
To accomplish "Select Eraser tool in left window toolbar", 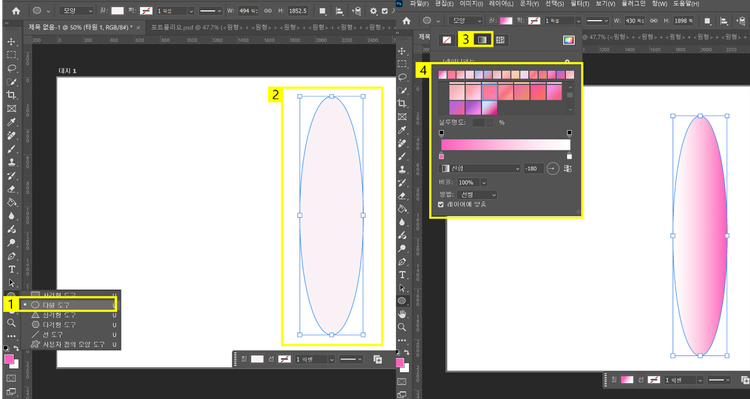I will [x=11, y=189].
